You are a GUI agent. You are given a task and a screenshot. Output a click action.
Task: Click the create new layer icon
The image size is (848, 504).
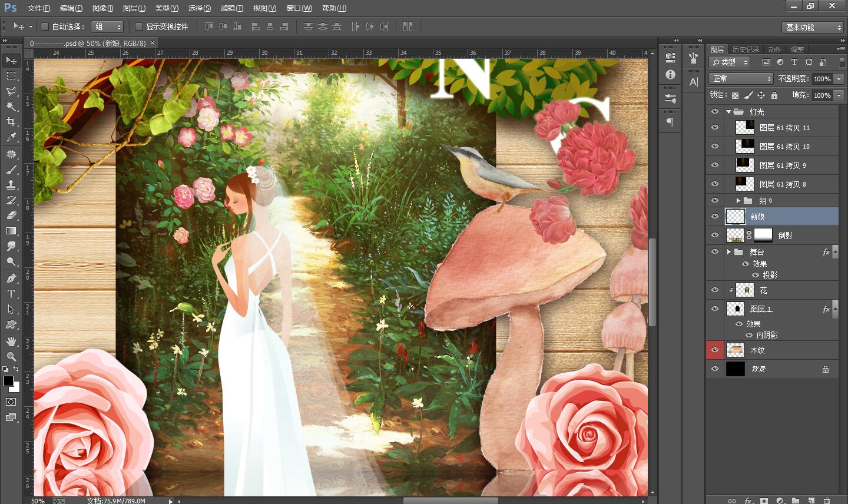[x=811, y=500]
